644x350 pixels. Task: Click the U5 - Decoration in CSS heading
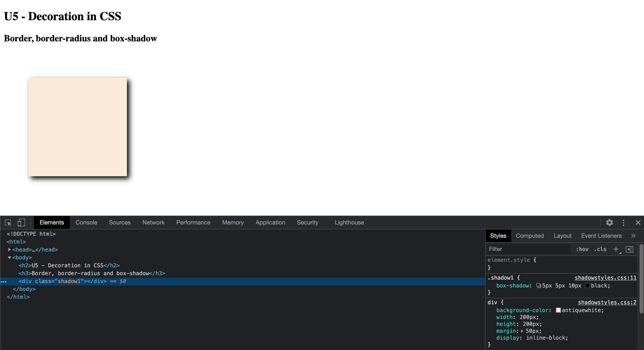point(62,16)
